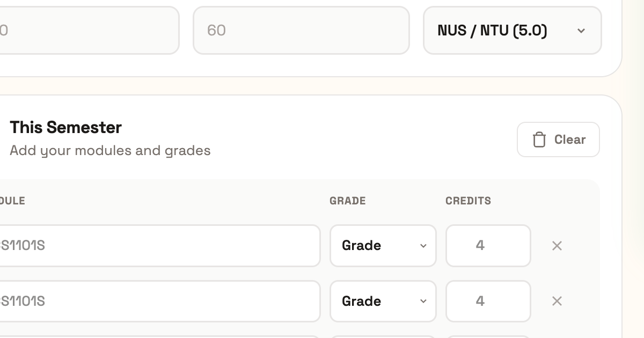Open the Grade dropdown for the second module
Image resolution: width=644 pixels, height=338 pixels.
click(x=383, y=301)
